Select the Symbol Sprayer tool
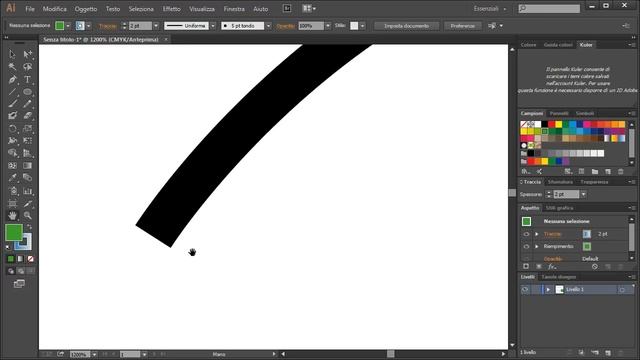This screenshot has height=360, width=640. click(12, 191)
